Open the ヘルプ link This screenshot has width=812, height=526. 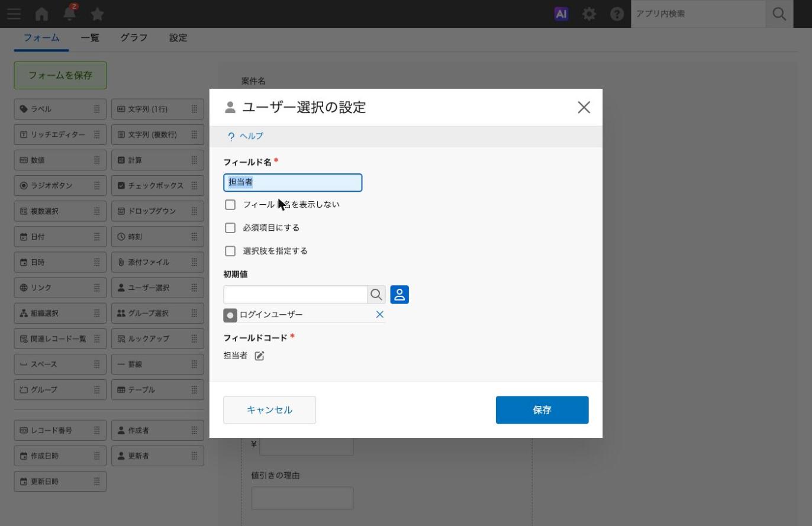[x=246, y=136]
